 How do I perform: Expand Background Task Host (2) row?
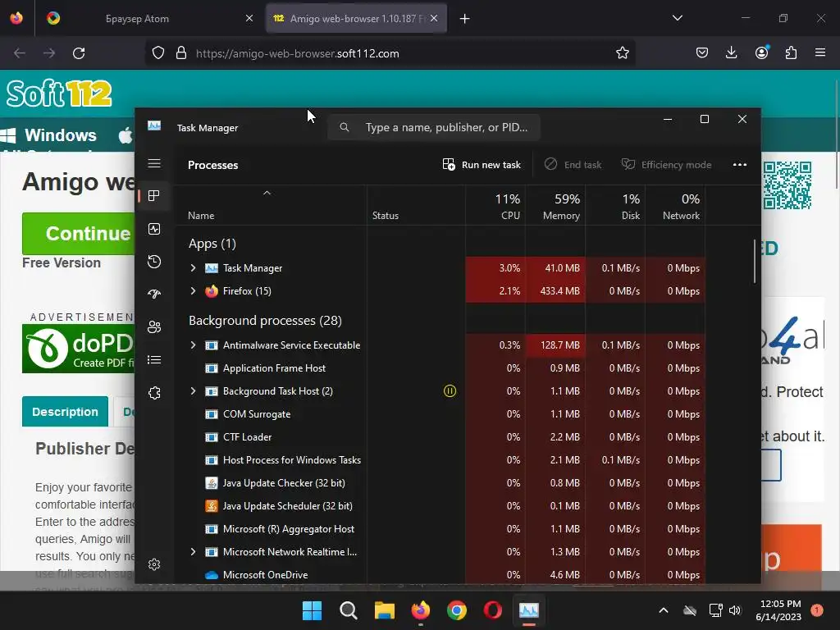click(x=194, y=391)
